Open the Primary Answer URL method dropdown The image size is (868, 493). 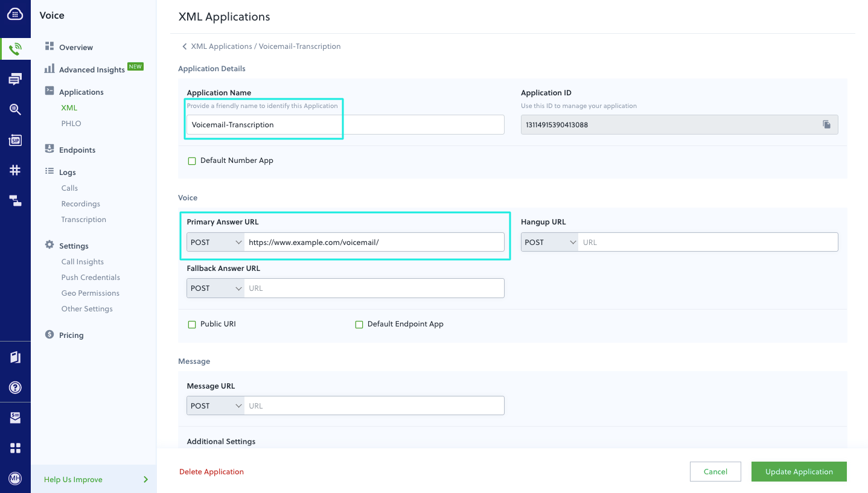click(215, 241)
